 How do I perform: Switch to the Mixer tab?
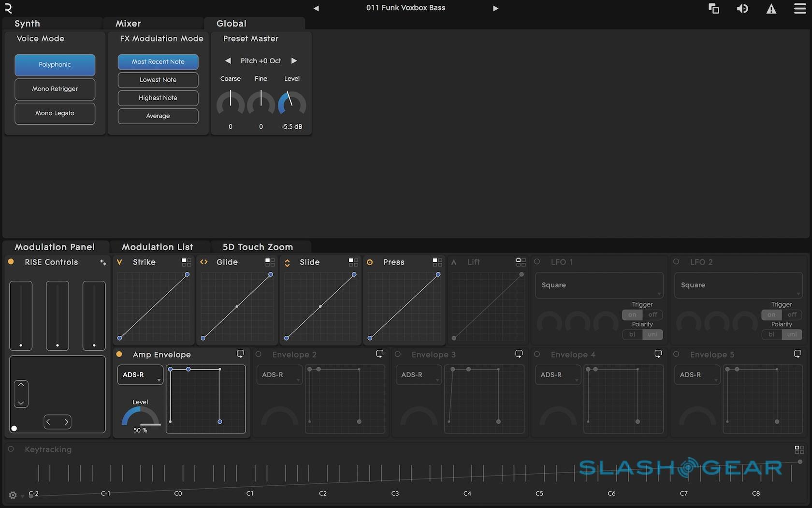point(128,23)
